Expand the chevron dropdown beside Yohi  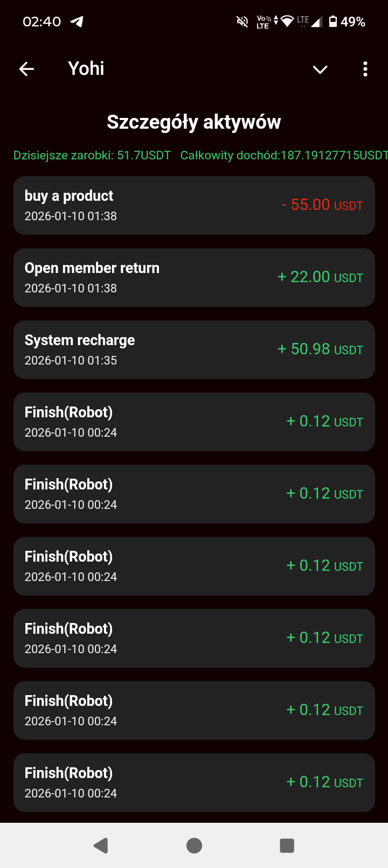coord(320,69)
